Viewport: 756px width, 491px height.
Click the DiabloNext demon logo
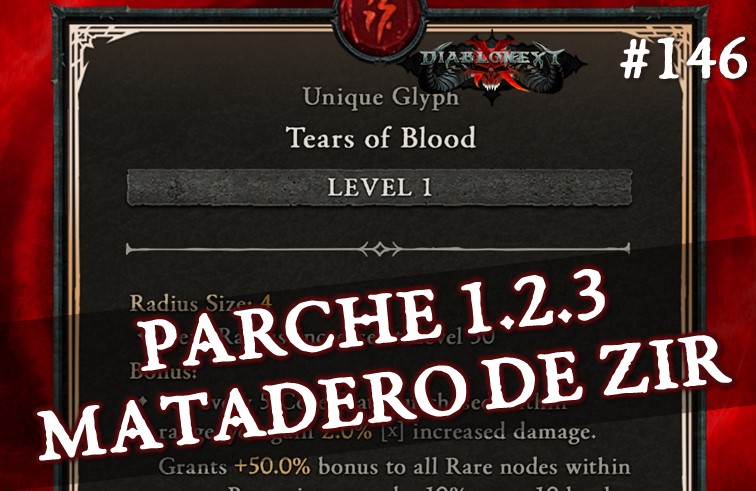pyautogui.click(x=493, y=68)
